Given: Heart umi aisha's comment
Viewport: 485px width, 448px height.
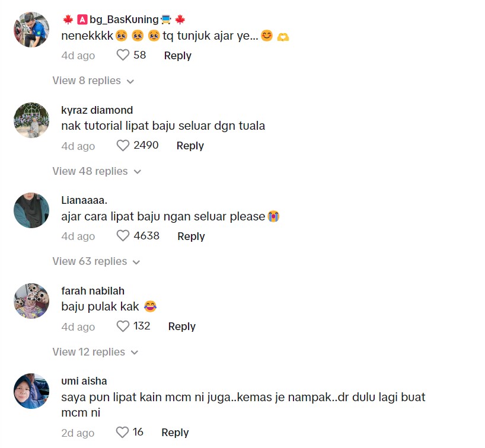Looking at the screenshot, I should (122, 432).
